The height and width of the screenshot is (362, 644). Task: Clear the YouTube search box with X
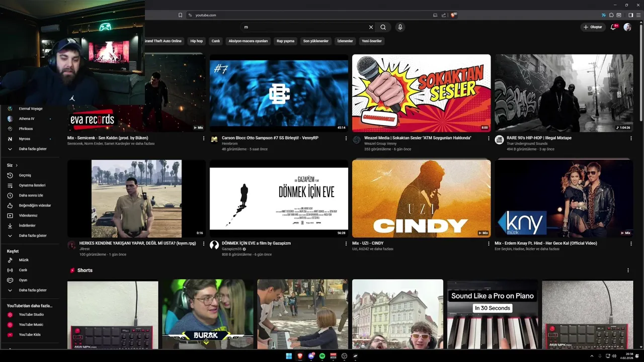click(371, 27)
